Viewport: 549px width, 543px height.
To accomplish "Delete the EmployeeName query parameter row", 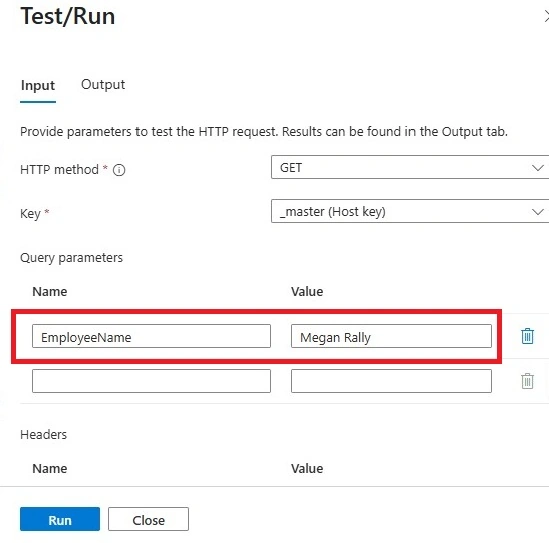I will 527,336.
